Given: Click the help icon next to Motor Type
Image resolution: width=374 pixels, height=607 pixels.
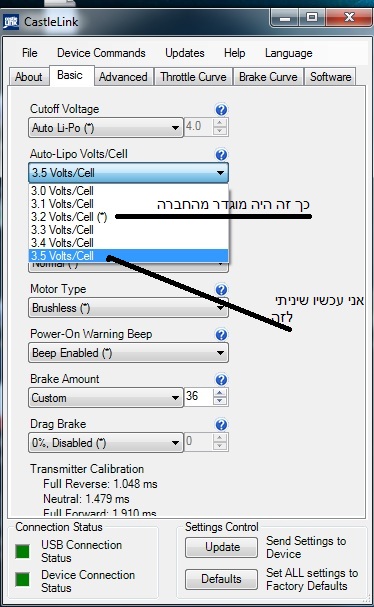Looking at the screenshot, I should (221, 290).
